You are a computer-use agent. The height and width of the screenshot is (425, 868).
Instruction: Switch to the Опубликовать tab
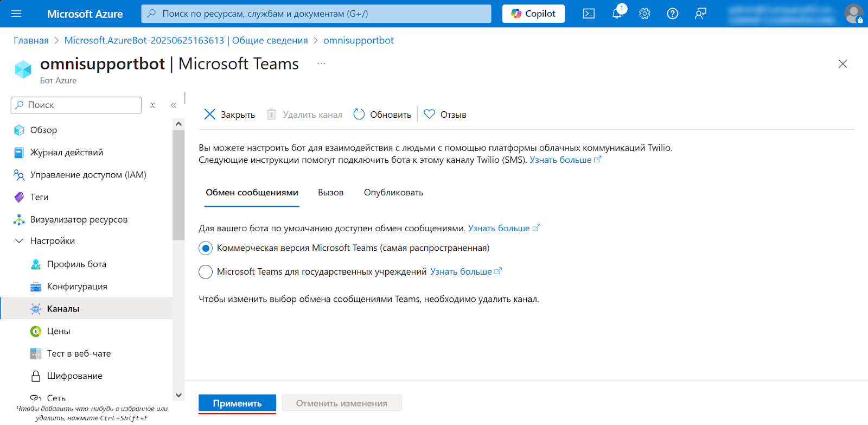click(x=393, y=193)
